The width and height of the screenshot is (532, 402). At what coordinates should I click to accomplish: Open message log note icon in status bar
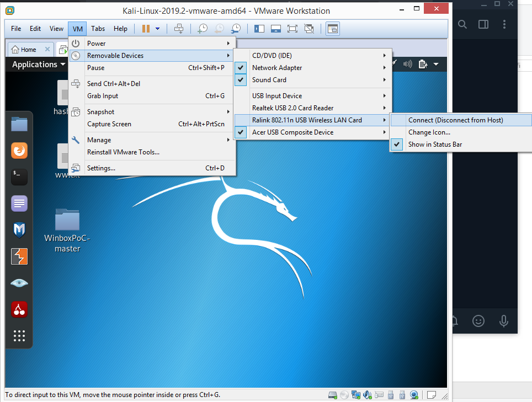coord(431,395)
